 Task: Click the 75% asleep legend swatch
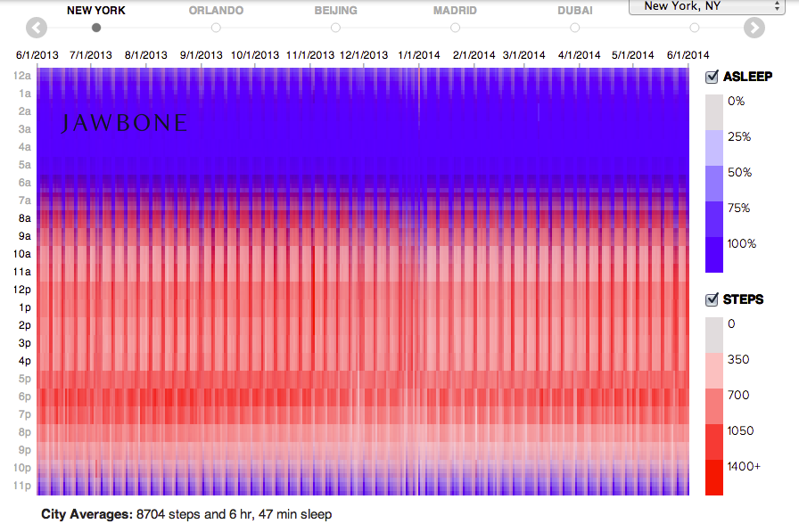(714, 219)
